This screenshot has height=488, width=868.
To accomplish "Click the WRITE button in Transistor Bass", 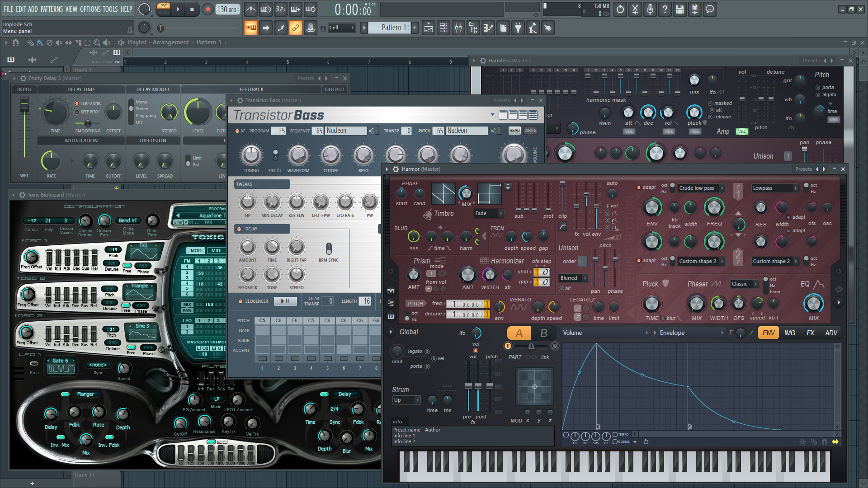I will click(529, 131).
